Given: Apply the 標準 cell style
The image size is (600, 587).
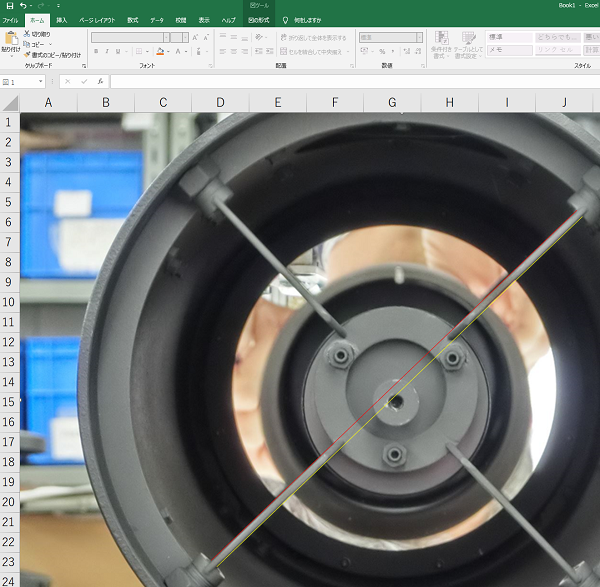Looking at the screenshot, I should point(509,37).
